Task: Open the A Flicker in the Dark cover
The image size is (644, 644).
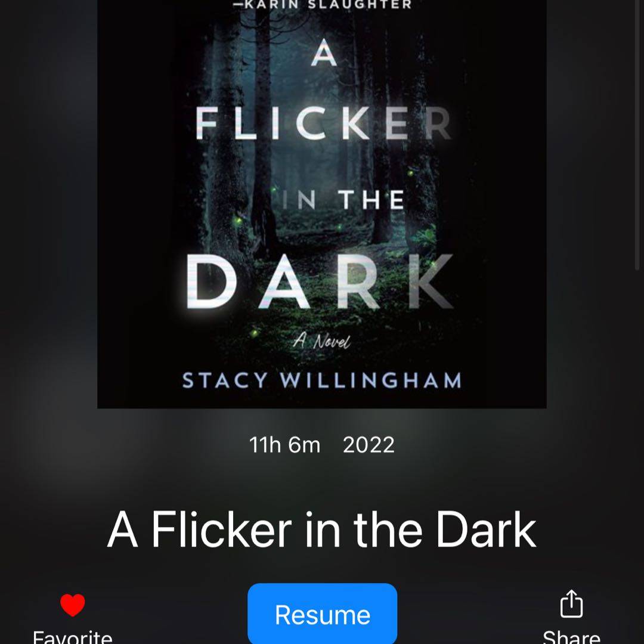Action: pos(321,204)
